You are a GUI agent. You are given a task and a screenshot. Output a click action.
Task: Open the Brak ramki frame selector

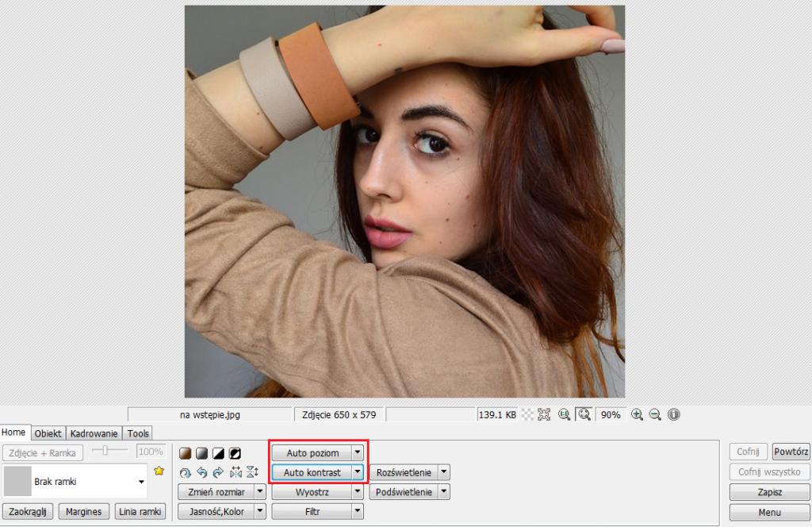pyautogui.click(x=75, y=482)
